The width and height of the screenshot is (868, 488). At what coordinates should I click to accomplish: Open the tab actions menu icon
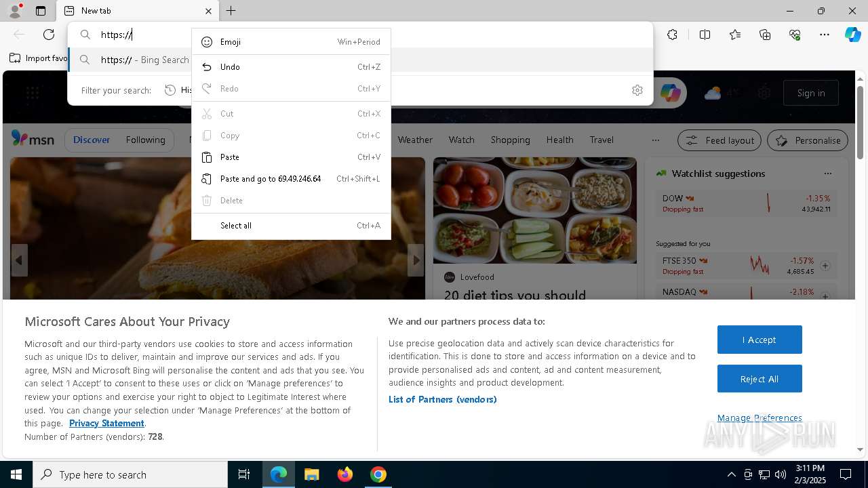click(41, 11)
